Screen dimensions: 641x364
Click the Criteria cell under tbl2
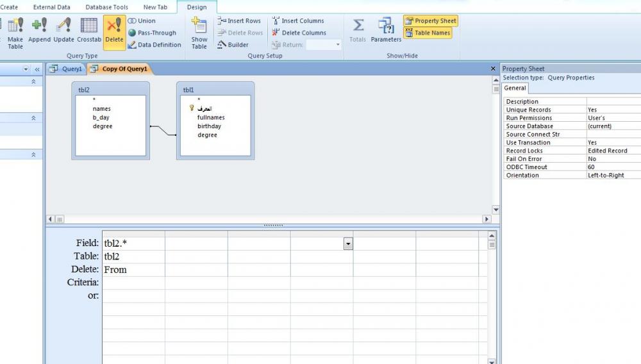tap(133, 283)
